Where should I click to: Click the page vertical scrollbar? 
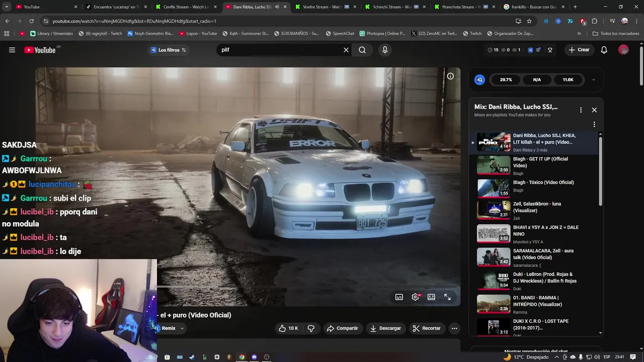click(641, 65)
